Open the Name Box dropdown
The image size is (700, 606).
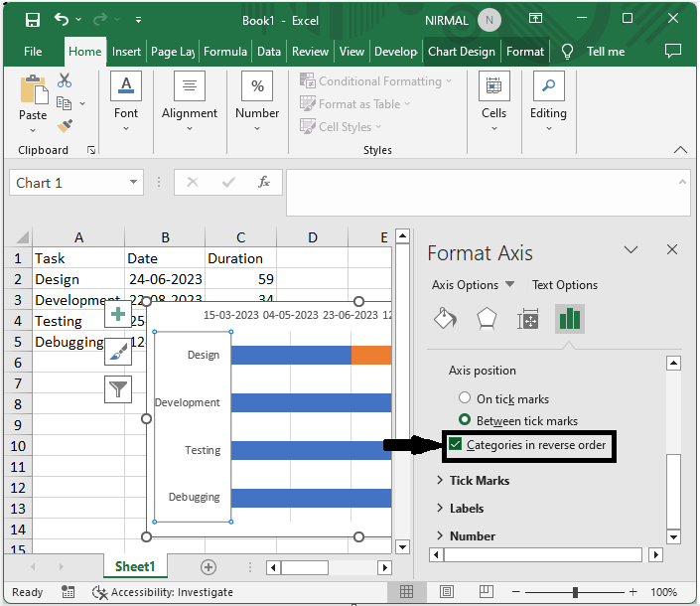point(134,183)
